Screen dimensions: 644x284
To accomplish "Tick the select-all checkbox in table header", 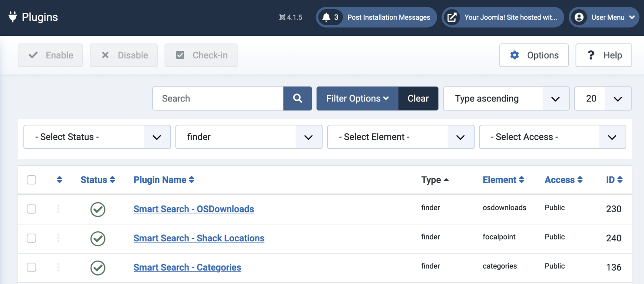I will click(31, 180).
